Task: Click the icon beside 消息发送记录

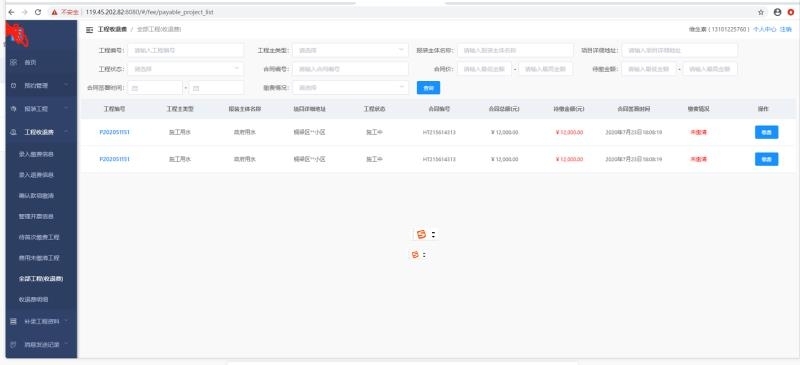Action: click(x=13, y=345)
